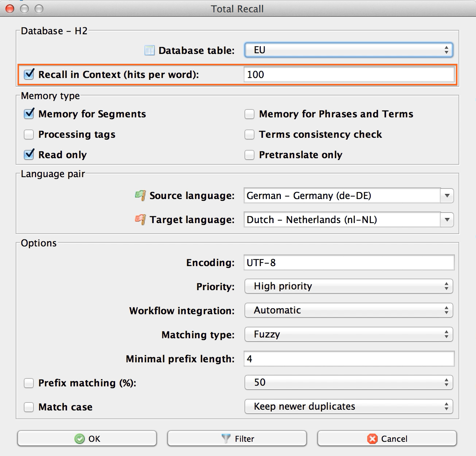Click the database table icon
The height and width of the screenshot is (456, 476).
coord(149,50)
